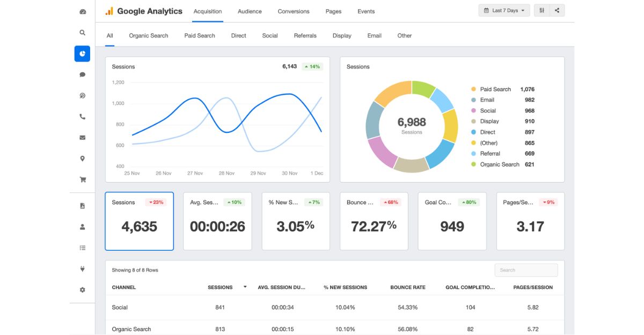Select the Direct channel tab
Image resolution: width=644 pixels, height=335 pixels.
239,35
